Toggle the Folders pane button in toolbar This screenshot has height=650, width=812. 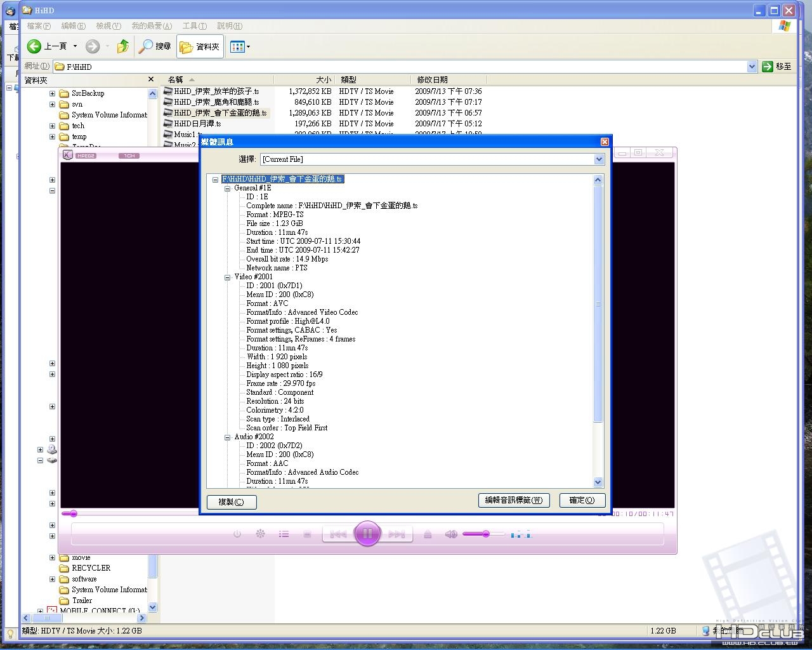pyautogui.click(x=200, y=46)
